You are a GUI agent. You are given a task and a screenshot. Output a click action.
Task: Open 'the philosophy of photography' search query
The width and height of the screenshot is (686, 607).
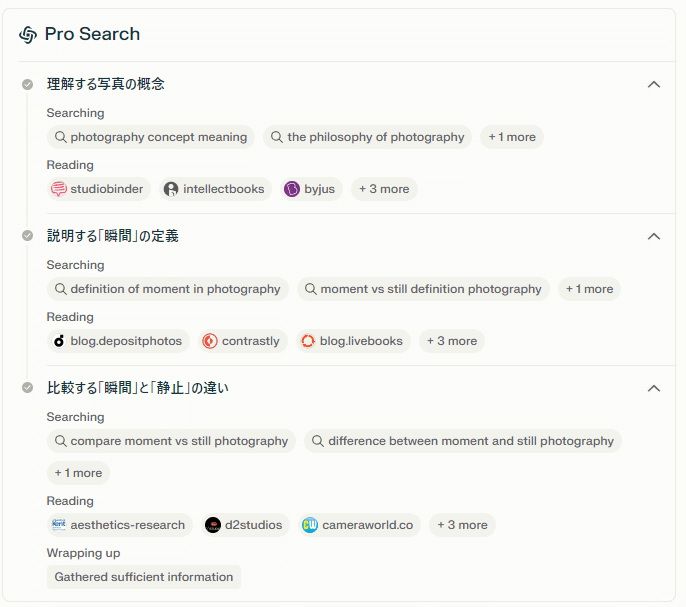[x=367, y=137]
